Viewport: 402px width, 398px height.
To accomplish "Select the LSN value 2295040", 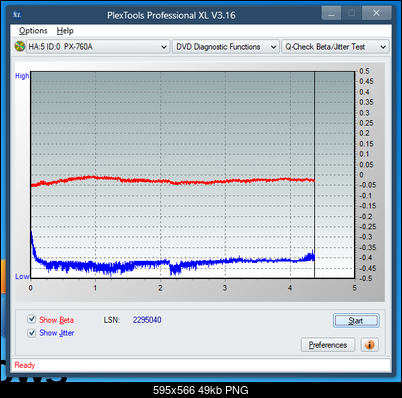I will click(147, 320).
